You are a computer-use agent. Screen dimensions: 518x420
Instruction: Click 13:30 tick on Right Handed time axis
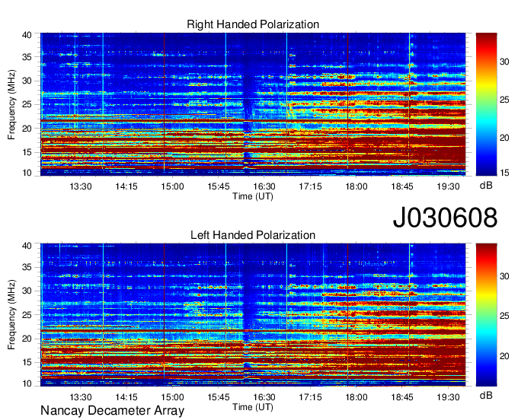coord(80,186)
